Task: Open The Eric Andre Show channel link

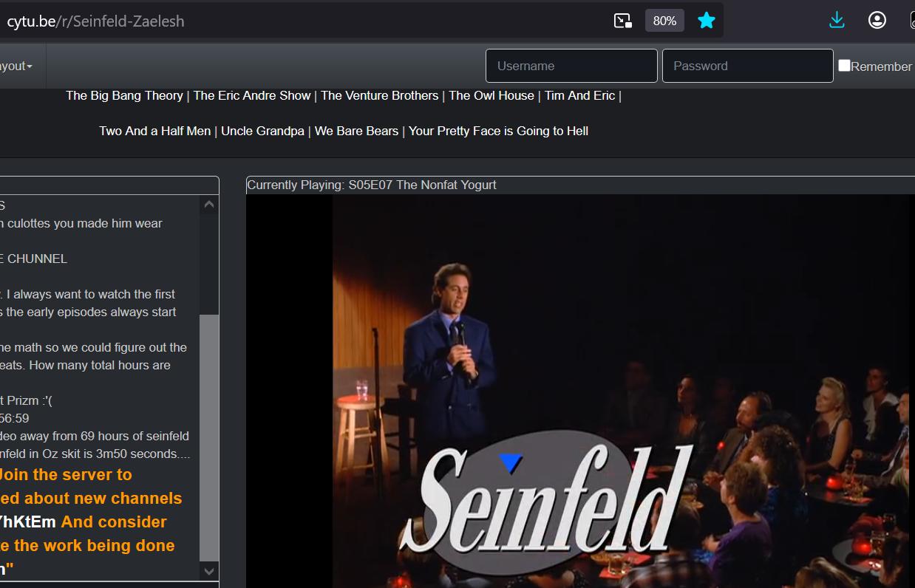Action: point(252,95)
